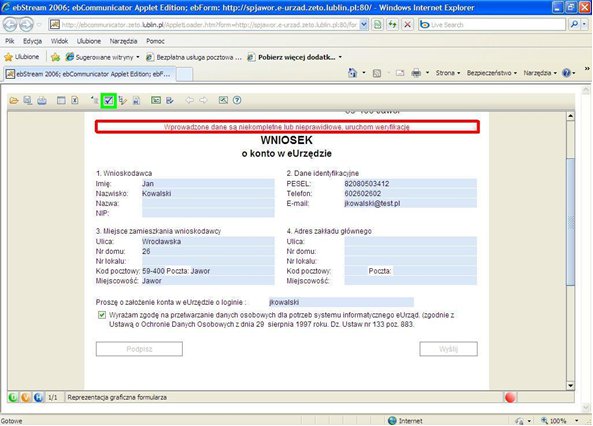Open the blue help icon in the command bar
593x426 pixels.
tap(567, 73)
